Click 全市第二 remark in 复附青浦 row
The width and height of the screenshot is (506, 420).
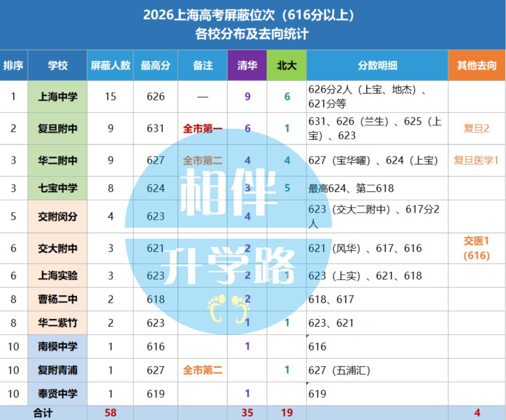(203, 370)
